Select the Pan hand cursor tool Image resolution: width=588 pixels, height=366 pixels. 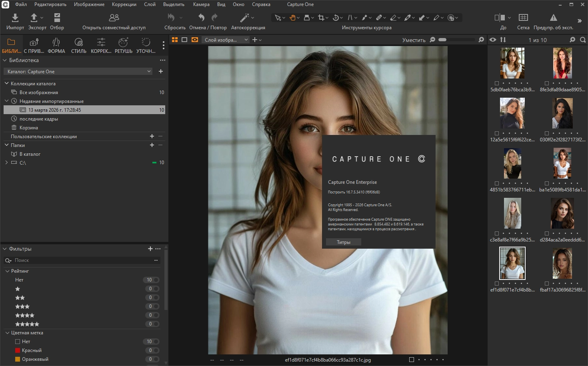click(x=292, y=18)
